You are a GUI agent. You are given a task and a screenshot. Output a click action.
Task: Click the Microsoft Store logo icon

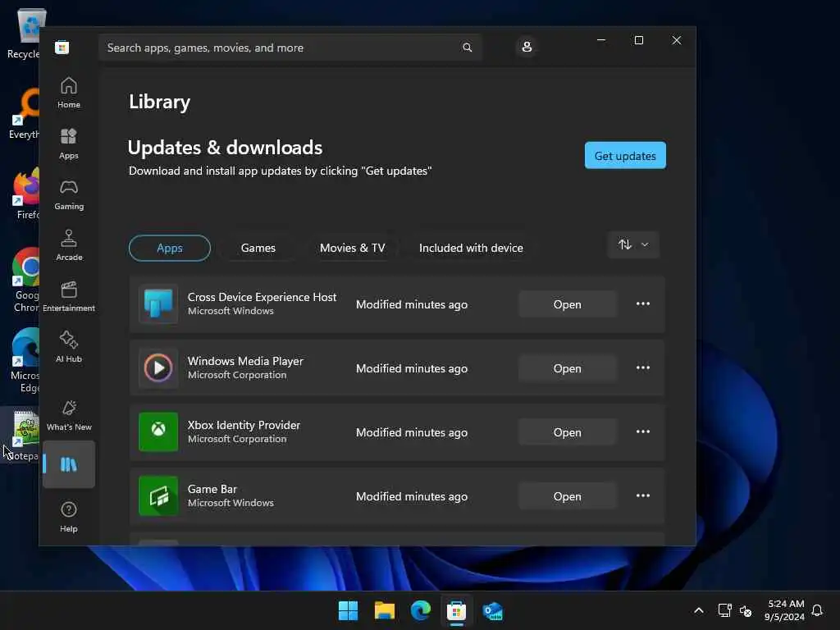[62, 48]
